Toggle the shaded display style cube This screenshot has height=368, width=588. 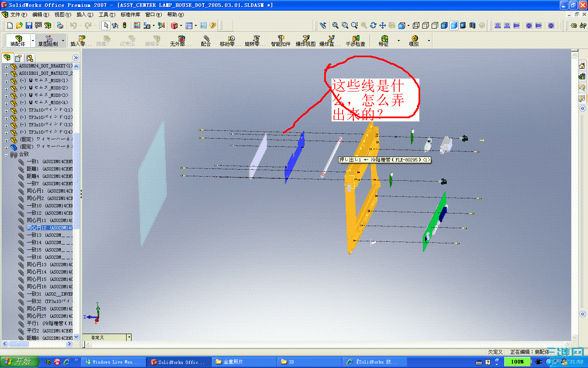click(x=454, y=25)
